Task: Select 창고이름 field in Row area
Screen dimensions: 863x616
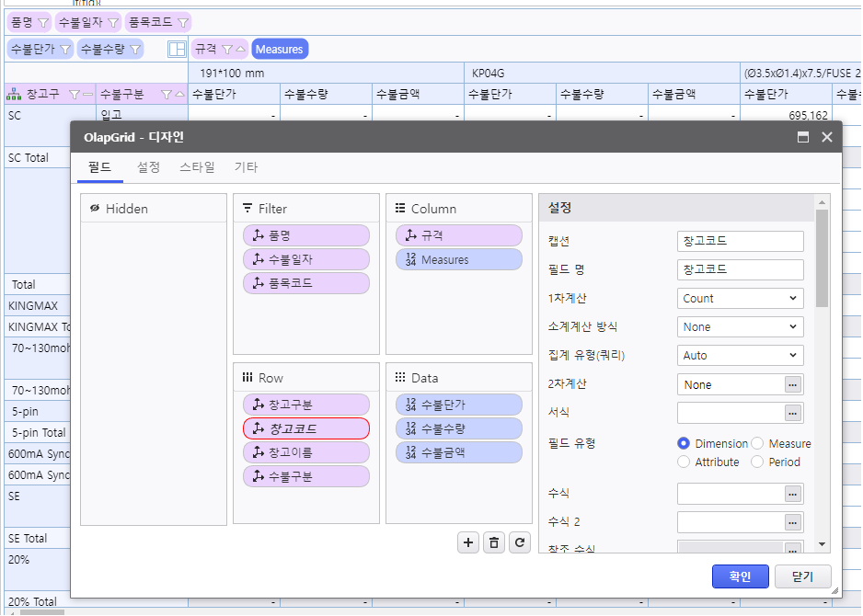Action: click(306, 452)
